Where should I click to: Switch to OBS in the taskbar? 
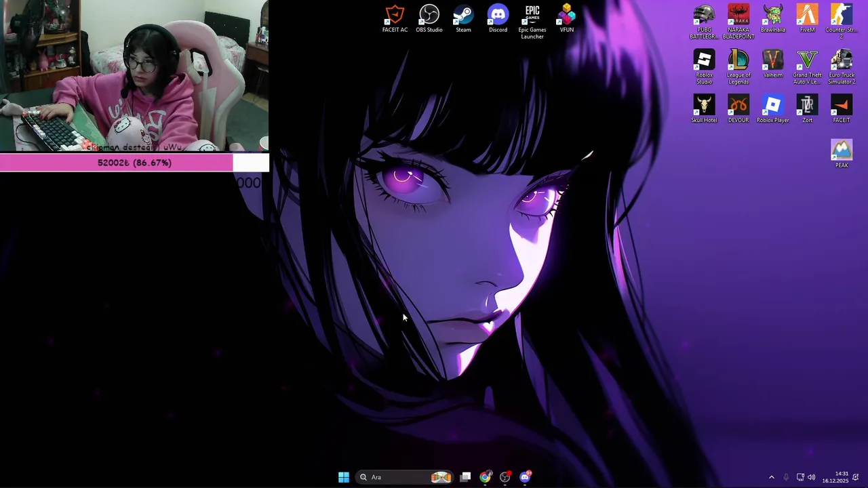click(505, 477)
